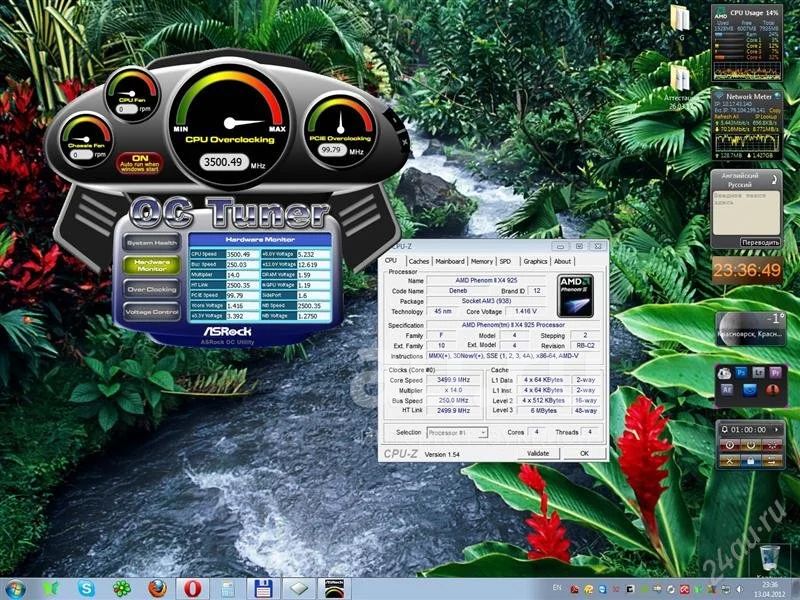800x600 pixels.
Task: Click the Translate (Переводить) button in the translator gadget
Action: (760, 242)
